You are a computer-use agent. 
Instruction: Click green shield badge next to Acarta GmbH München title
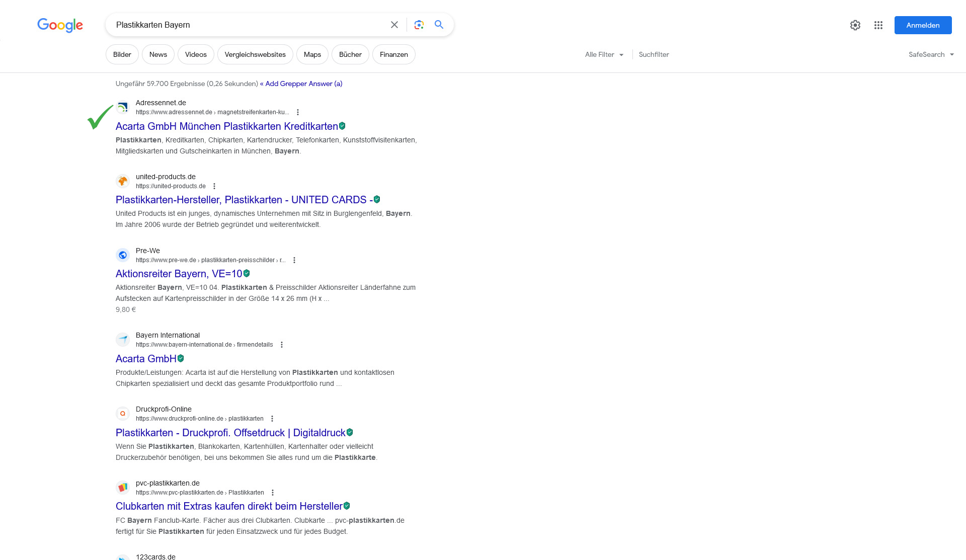pos(342,126)
